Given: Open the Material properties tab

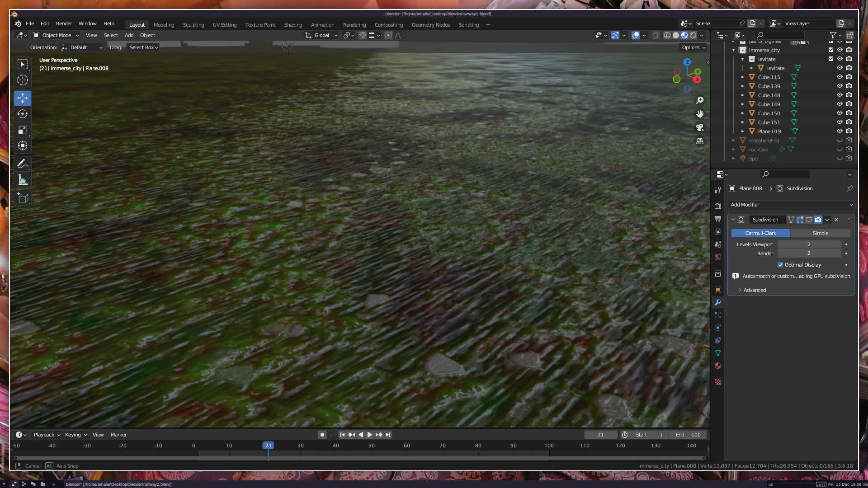Looking at the screenshot, I should (718, 366).
